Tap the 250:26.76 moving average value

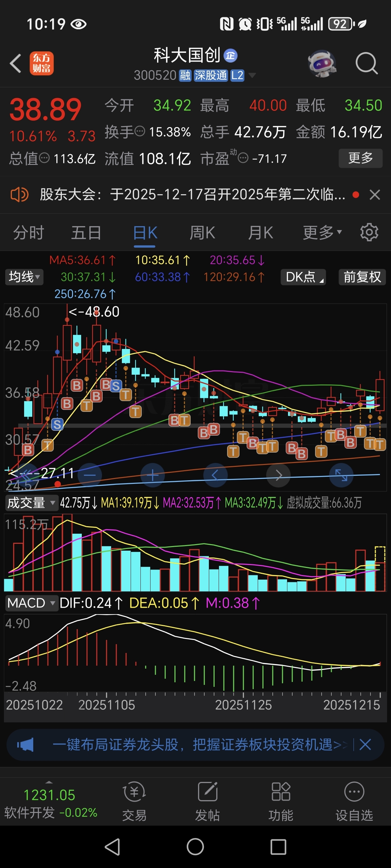pyautogui.click(x=85, y=294)
